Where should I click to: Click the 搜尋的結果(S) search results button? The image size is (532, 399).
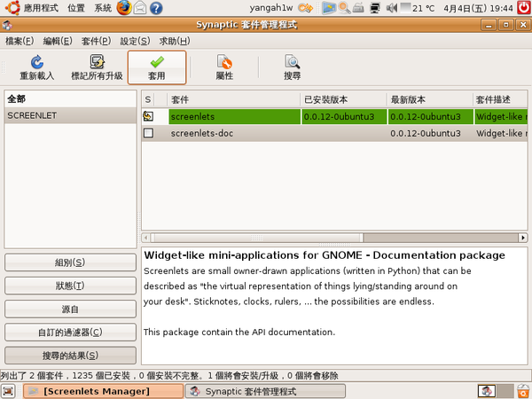[70, 356]
